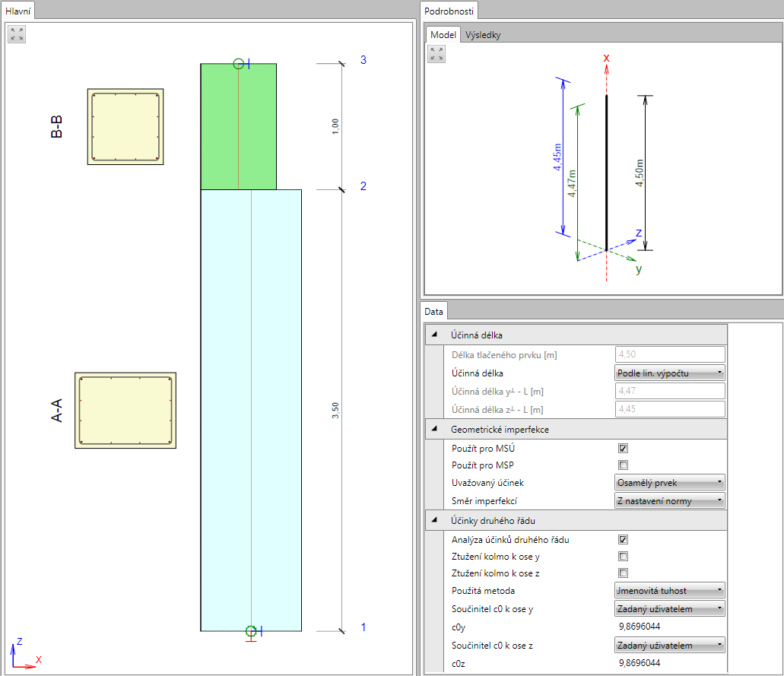Select the Data tab

(x=433, y=312)
